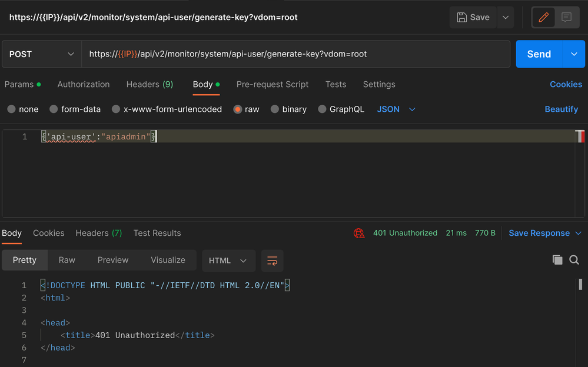Copy response with the copy icon
This screenshot has height=367, width=588.
tap(557, 260)
